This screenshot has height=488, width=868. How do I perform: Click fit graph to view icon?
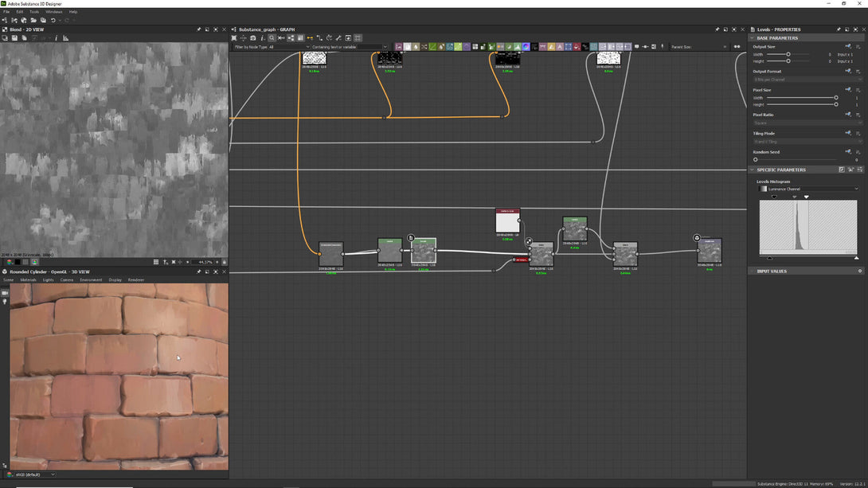pos(234,38)
